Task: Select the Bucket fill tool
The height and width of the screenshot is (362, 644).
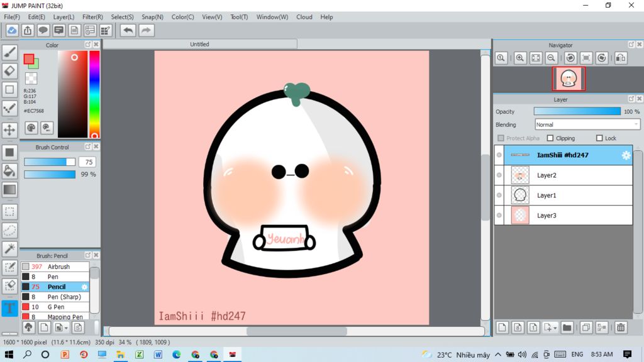Action: pyautogui.click(x=9, y=170)
